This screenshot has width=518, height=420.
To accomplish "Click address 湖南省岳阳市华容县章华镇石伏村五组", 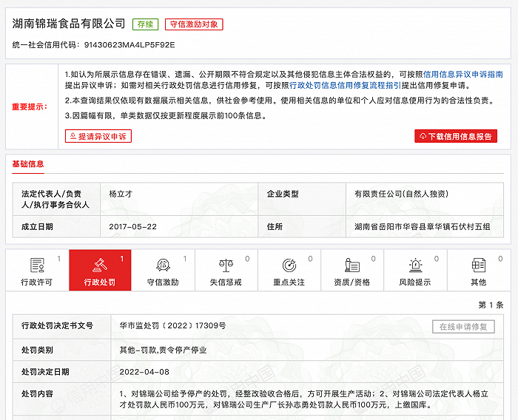I will point(423,227).
